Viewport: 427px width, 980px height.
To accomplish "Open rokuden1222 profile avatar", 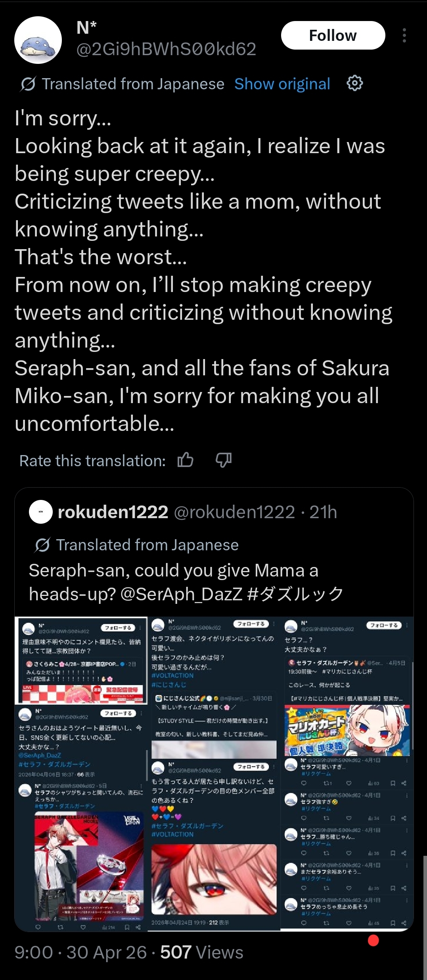I will (41, 512).
